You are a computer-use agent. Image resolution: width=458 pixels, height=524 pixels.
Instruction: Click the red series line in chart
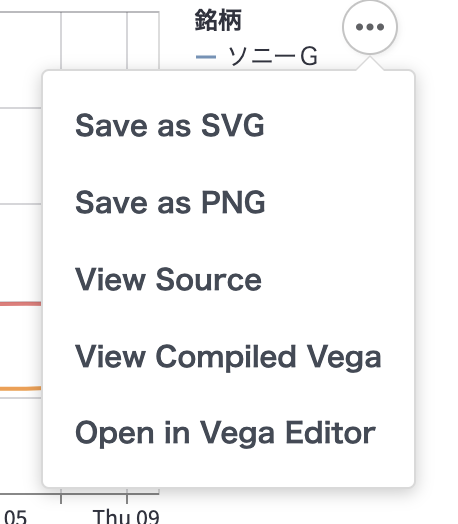coord(20,304)
